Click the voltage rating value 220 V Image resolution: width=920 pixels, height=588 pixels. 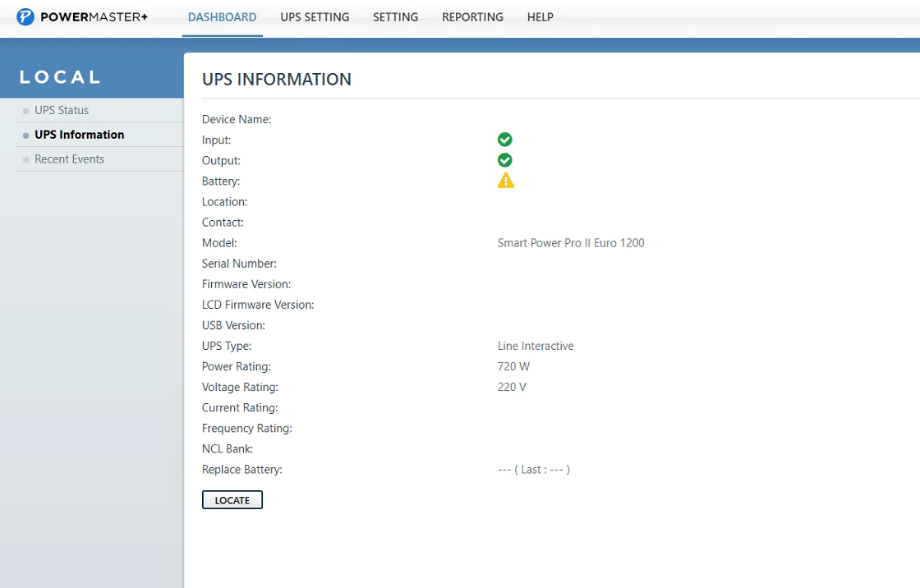click(x=512, y=388)
